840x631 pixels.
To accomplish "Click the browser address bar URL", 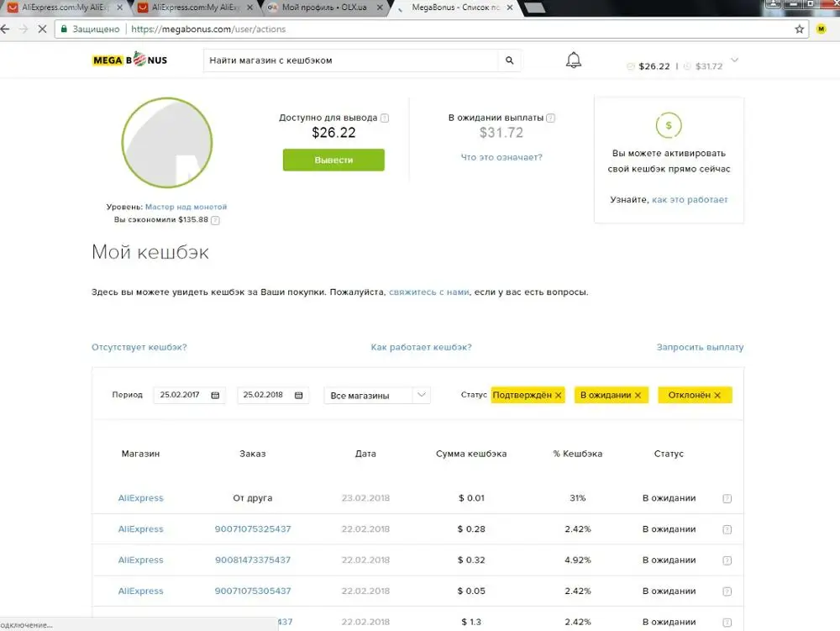I will 208,29.
